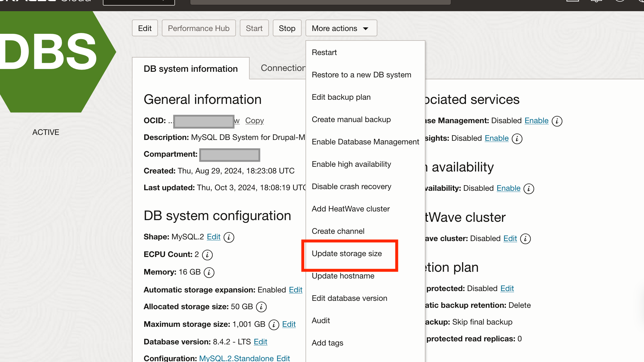Screen dimensions: 644x362
Task: Click info icon beside Allocated storage size
Action: coord(261,307)
